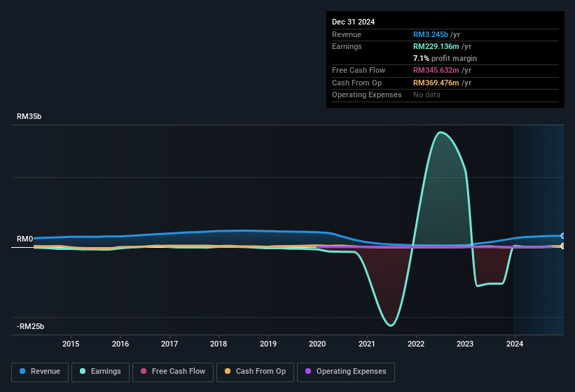Screen dimensions: 575x392
Task: Click the RM35b y-axis label
Action: (29, 116)
